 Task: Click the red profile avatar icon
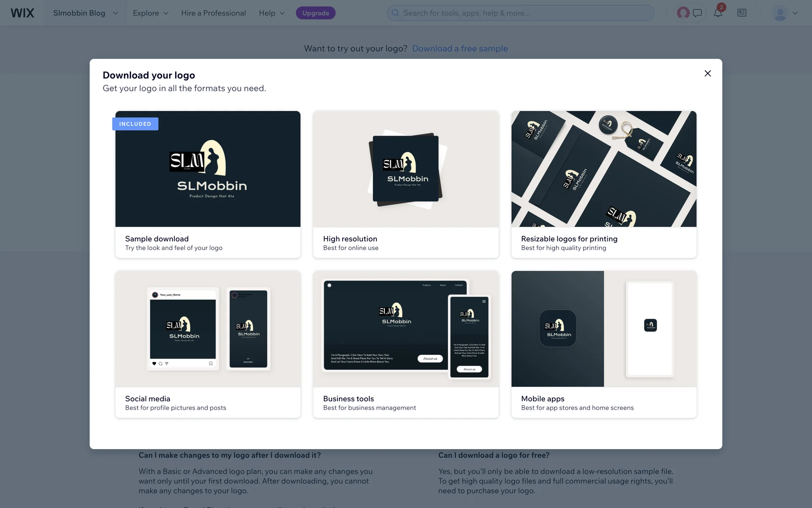[683, 13]
